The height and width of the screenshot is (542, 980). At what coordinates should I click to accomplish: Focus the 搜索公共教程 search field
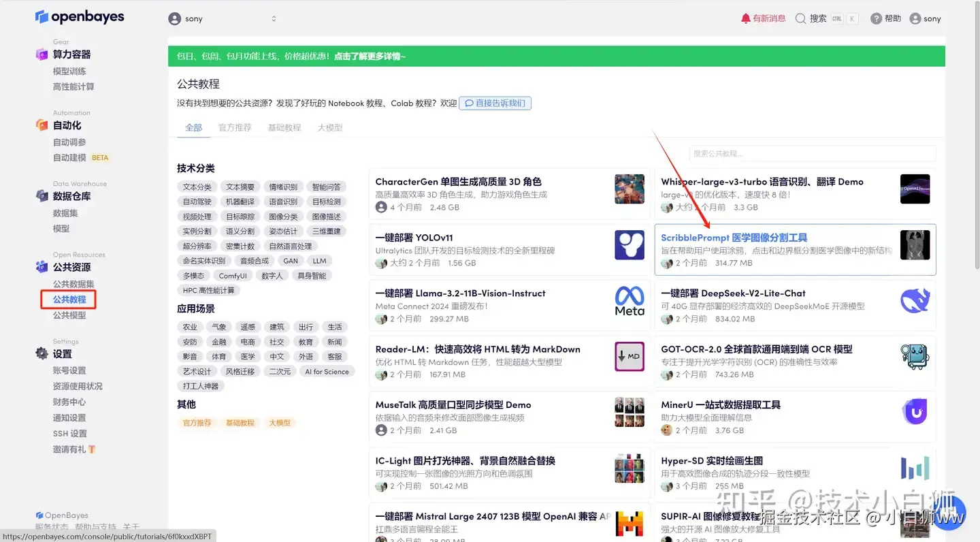point(813,154)
